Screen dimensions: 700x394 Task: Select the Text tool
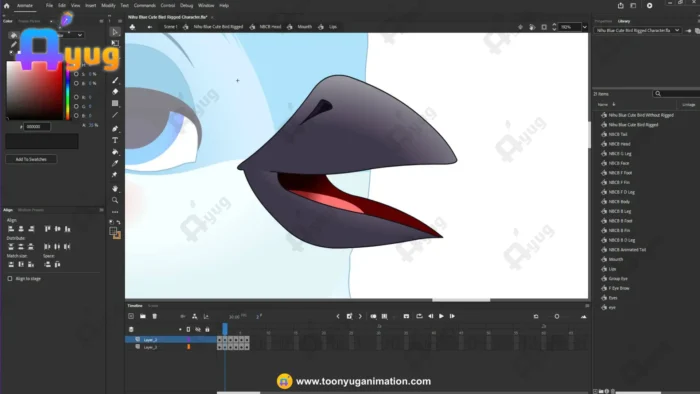(x=115, y=140)
